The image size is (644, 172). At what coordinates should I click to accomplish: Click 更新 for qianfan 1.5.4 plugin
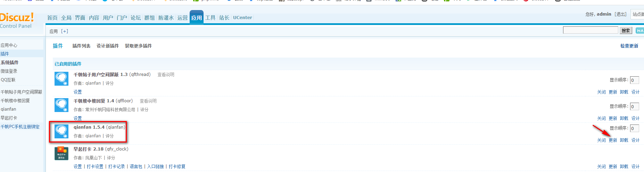(613, 140)
